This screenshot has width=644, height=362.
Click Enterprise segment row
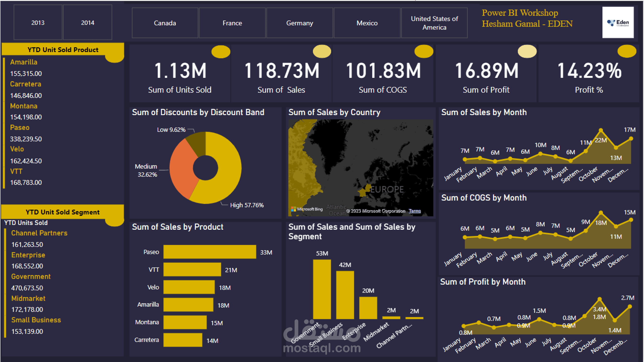28,255
